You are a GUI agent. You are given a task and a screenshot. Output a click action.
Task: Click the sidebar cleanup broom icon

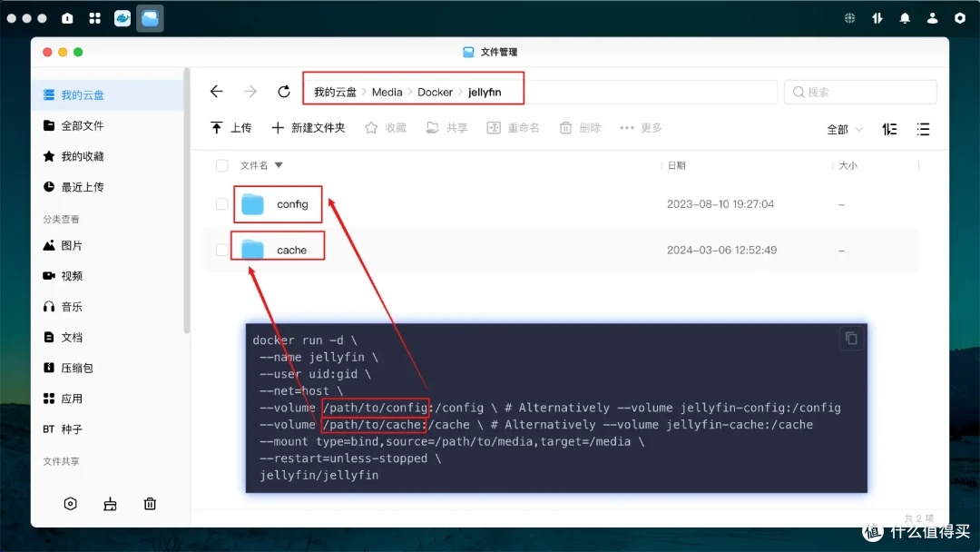click(110, 504)
